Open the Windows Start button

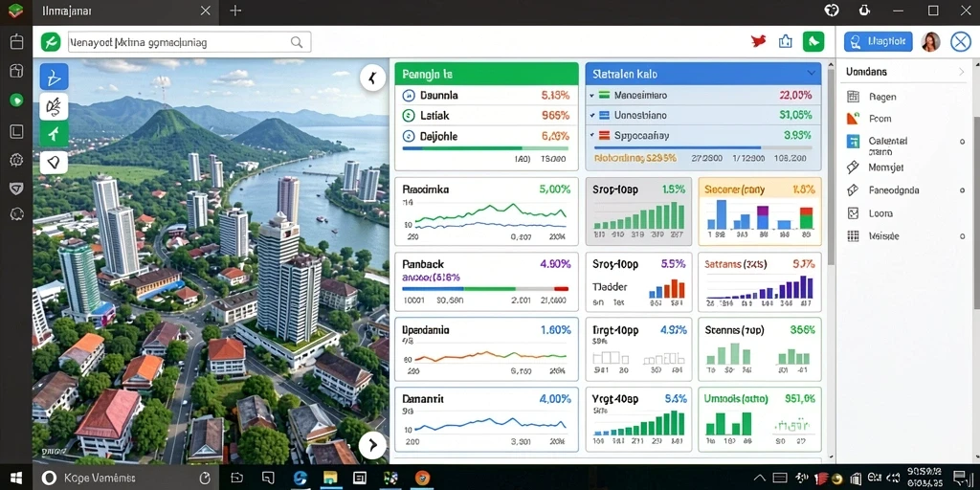tap(16, 479)
